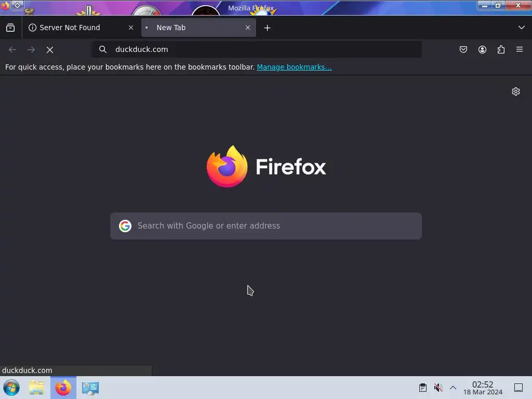This screenshot has height=399, width=532.
Task: Close the Server Not Found tab
Action: tap(131, 28)
